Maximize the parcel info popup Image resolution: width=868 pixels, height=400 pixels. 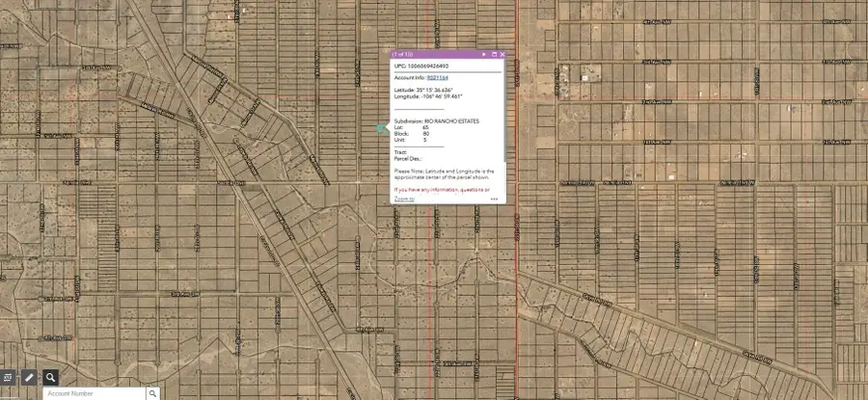point(494,54)
